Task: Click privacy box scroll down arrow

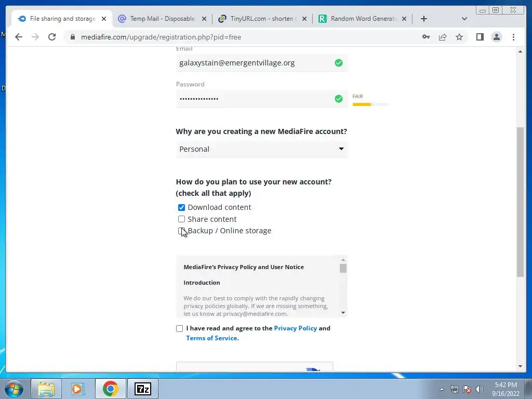Action: click(343, 312)
